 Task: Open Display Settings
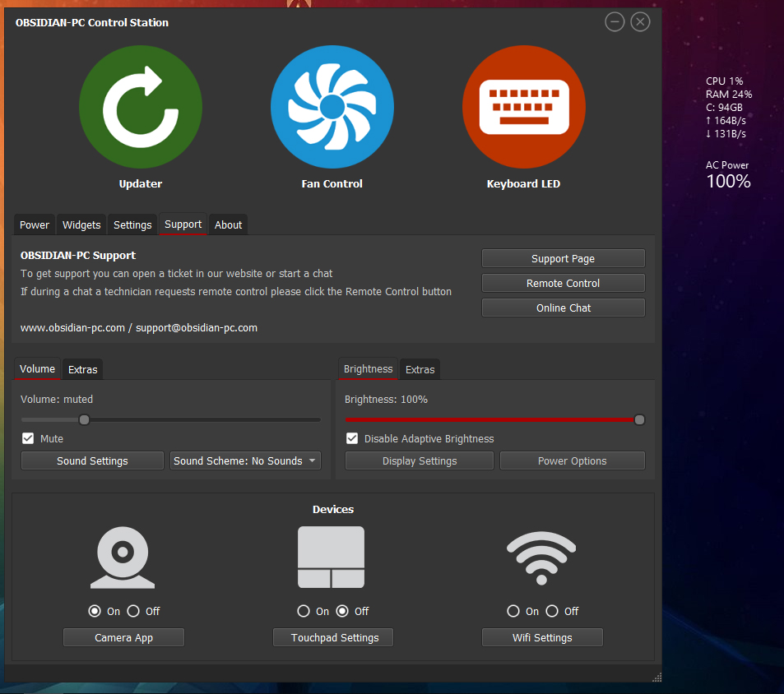[x=419, y=460]
